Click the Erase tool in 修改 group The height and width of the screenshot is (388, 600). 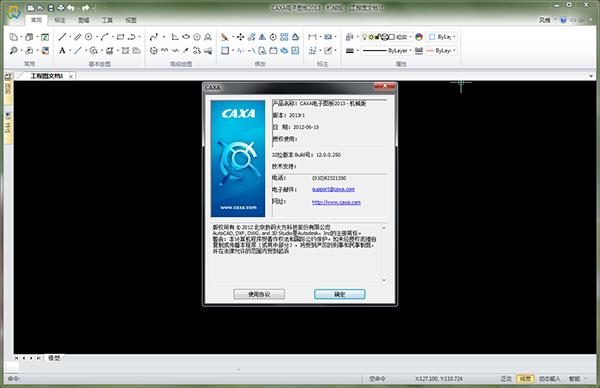point(225,37)
